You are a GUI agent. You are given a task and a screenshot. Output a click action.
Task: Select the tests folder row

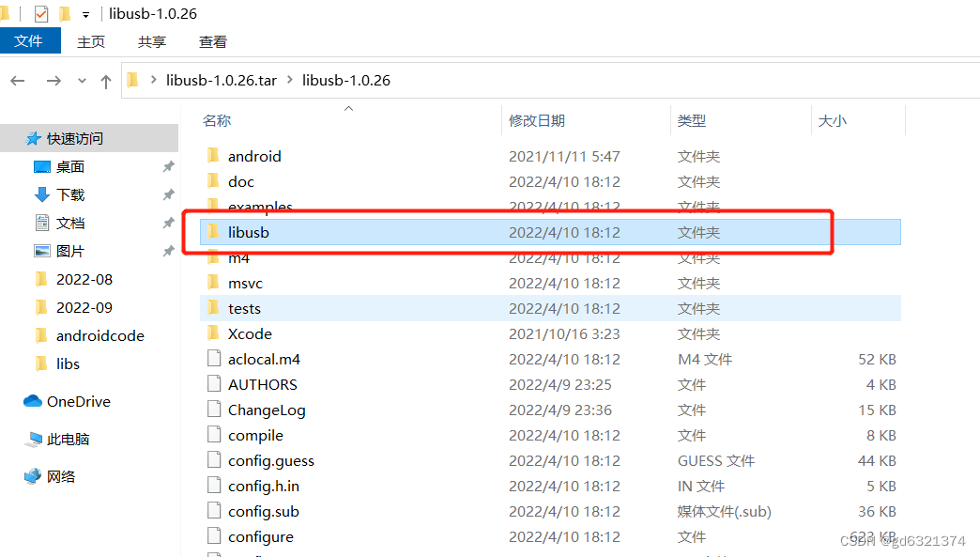pyautogui.click(x=245, y=308)
